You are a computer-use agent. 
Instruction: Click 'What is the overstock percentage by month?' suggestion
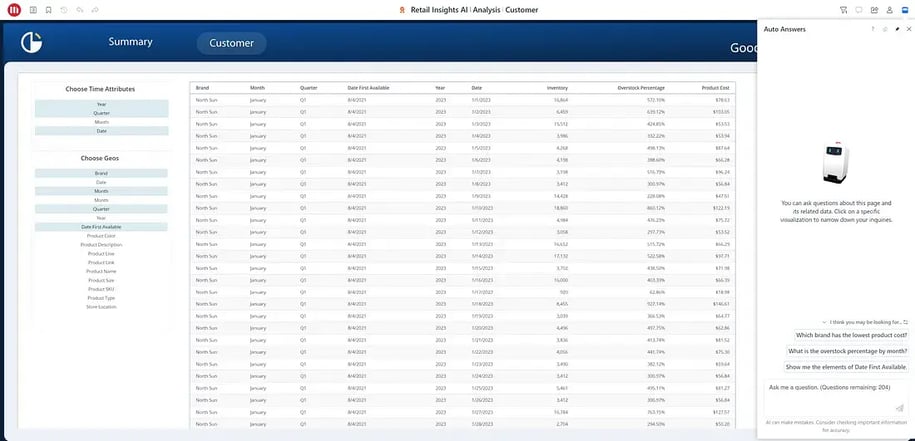(x=848, y=351)
